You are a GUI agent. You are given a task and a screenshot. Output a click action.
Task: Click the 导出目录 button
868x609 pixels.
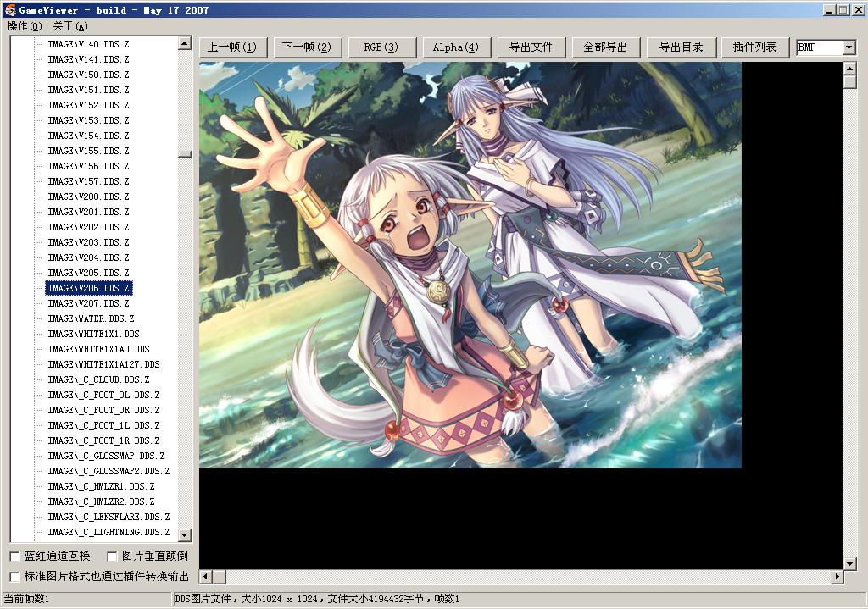click(681, 47)
